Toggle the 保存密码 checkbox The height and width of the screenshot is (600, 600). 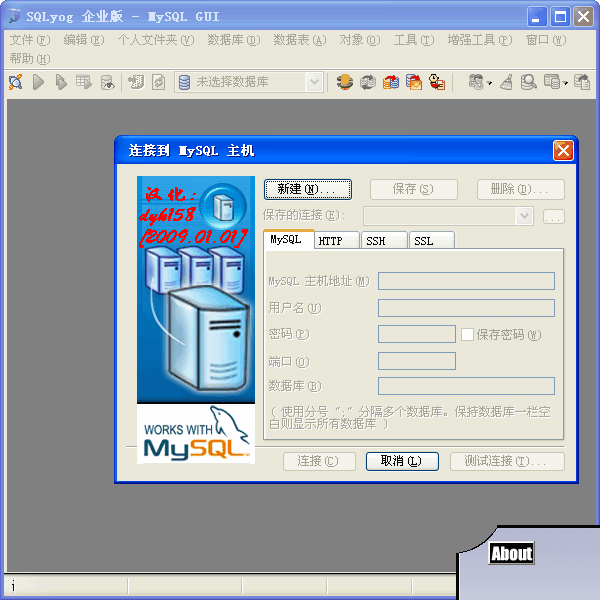[467, 334]
